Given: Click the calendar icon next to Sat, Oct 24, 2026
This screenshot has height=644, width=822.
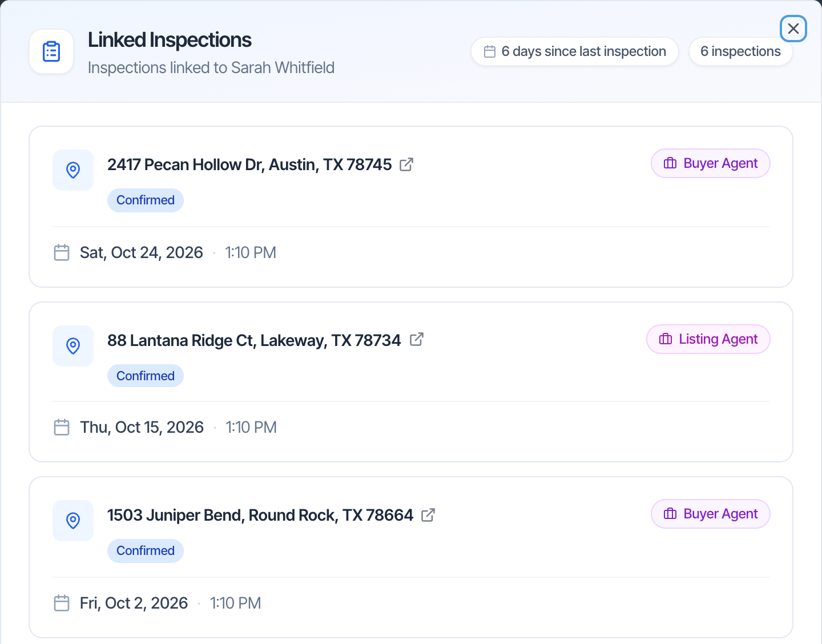Looking at the screenshot, I should pyautogui.click(x=62, y=252).
